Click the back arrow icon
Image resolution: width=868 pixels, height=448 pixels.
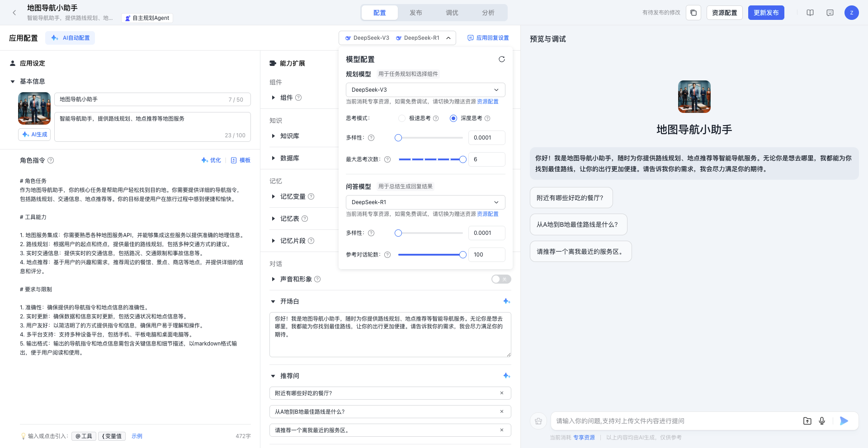click(14, 13)
